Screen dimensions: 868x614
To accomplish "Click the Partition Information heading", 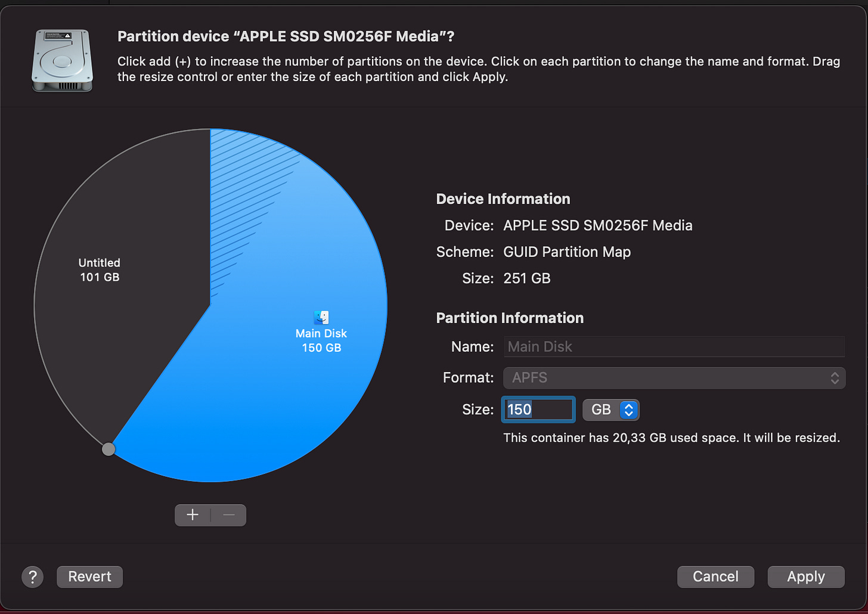I will pos(510,318).
